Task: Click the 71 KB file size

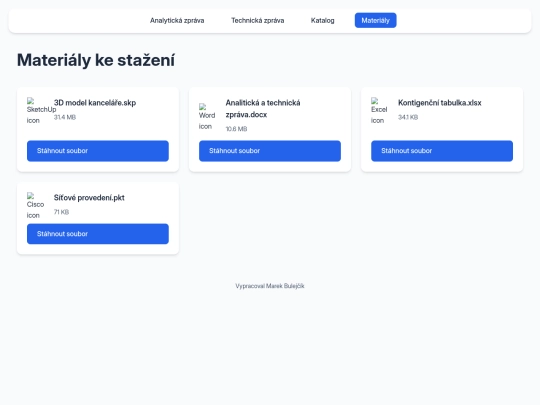Action: click(61, 212)
